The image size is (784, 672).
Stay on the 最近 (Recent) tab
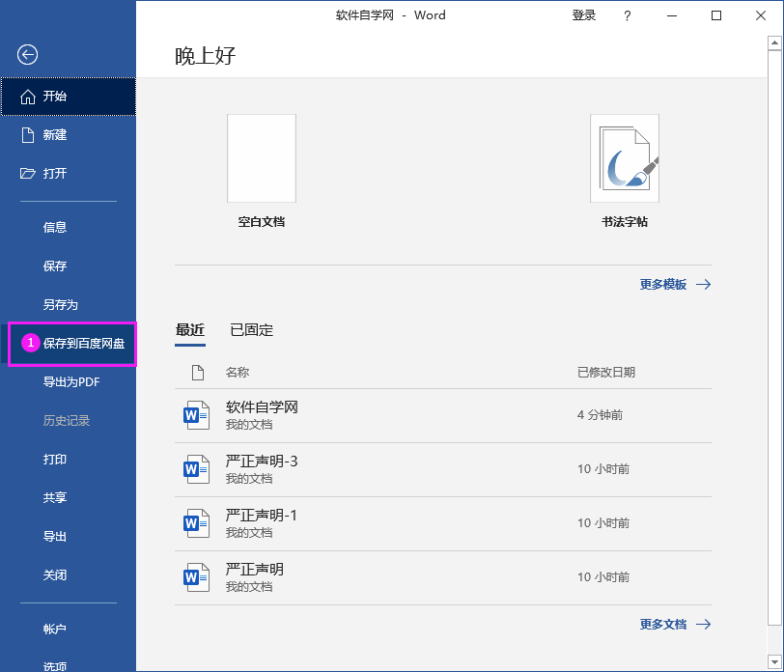click(x=189, y=330)
